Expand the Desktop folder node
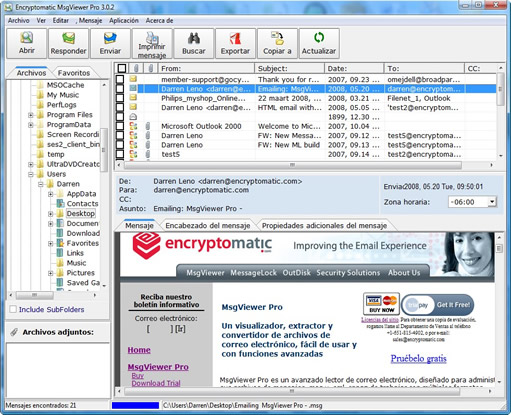 click(x=51, y=214)
